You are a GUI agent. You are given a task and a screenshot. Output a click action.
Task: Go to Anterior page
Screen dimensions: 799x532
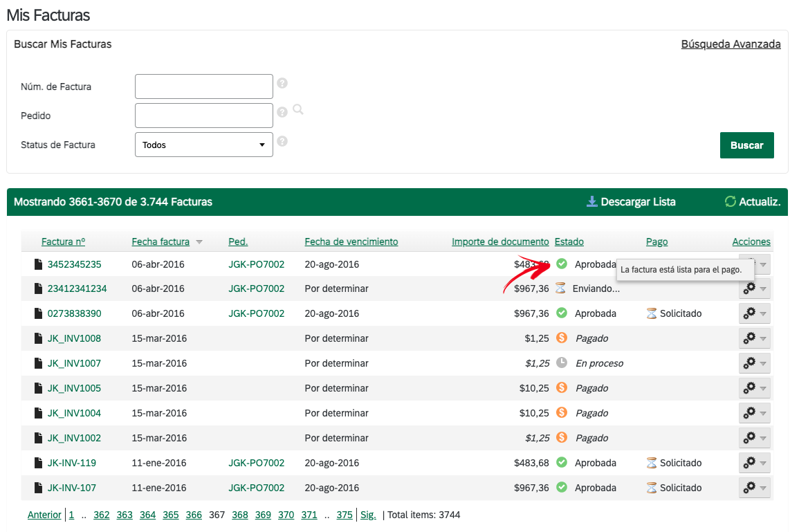[44, 515]
